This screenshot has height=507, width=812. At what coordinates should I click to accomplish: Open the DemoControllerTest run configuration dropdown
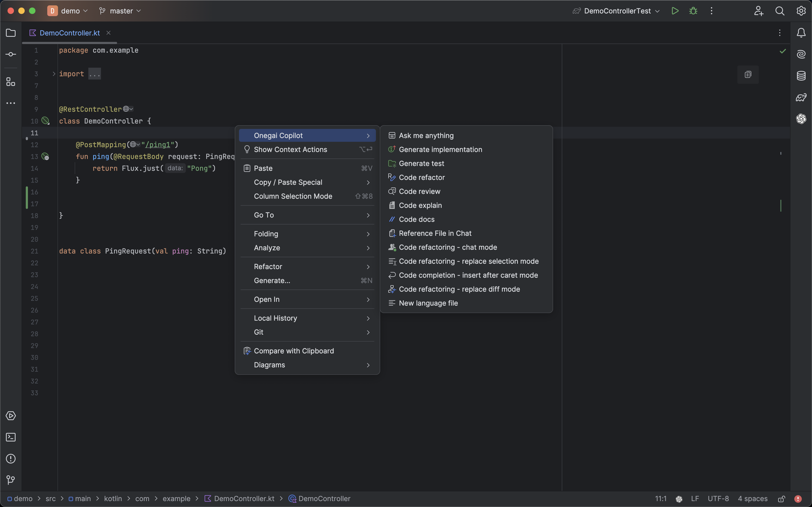click(x=616, y=11)
